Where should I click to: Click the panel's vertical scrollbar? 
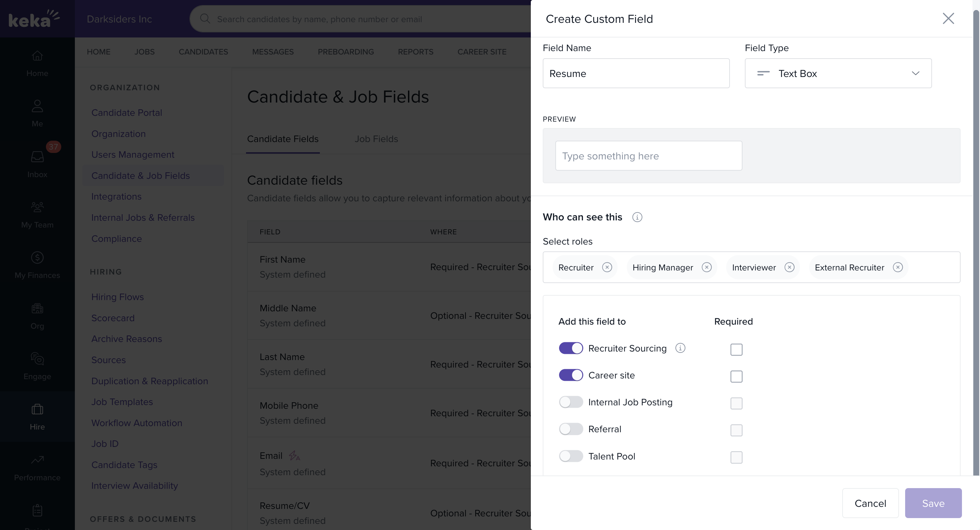976,244
